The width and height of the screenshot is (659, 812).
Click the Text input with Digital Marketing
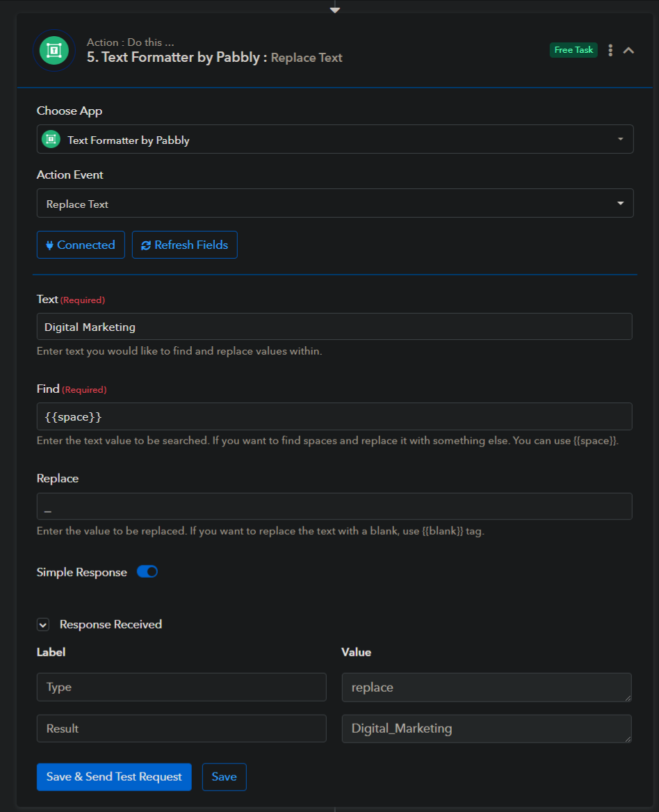(334, 327)
